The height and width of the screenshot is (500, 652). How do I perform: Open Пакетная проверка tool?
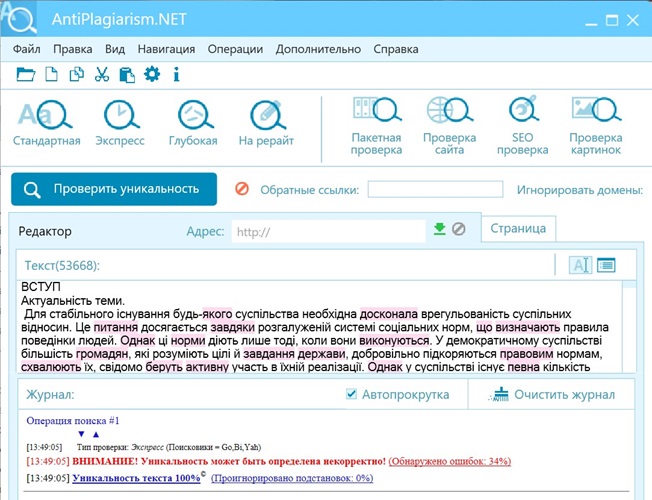pos(376,126)
